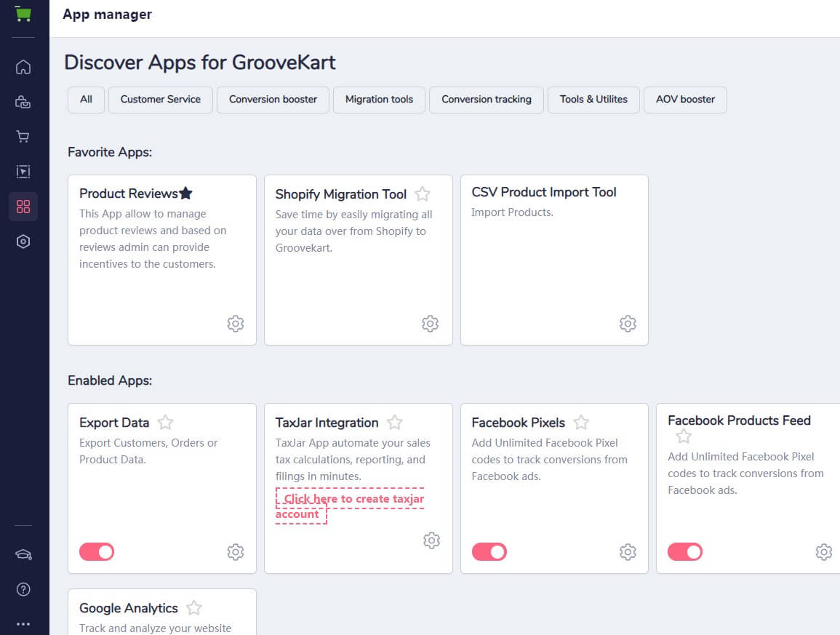Click the Facebook Products Feed title
The image size is (840, 635).
point(740,420)
